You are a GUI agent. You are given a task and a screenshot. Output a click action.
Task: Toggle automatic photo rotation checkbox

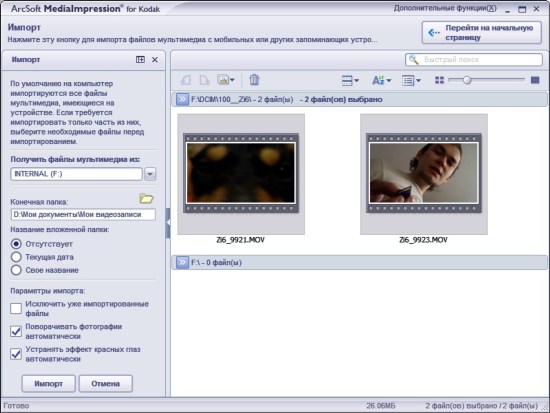click(x=16, y=331)
